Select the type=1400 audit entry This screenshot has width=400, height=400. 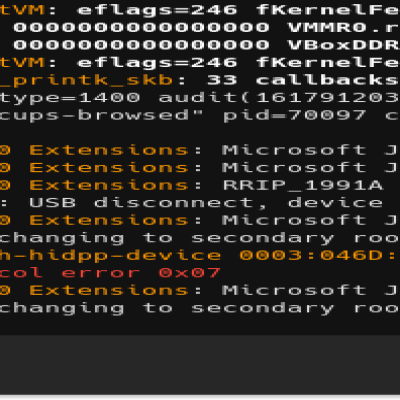coord(70,98)
